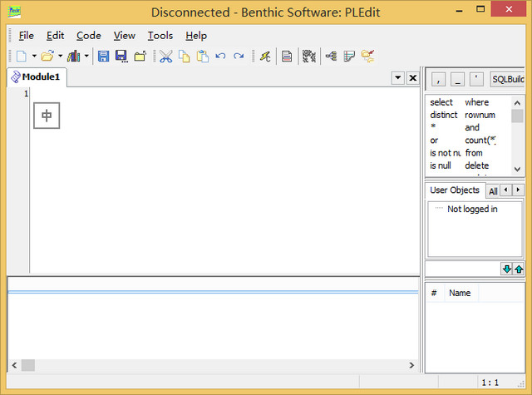Viewport: 532px width, 395px height.
Task: Click the New file icon
Action: click(20, 57)
